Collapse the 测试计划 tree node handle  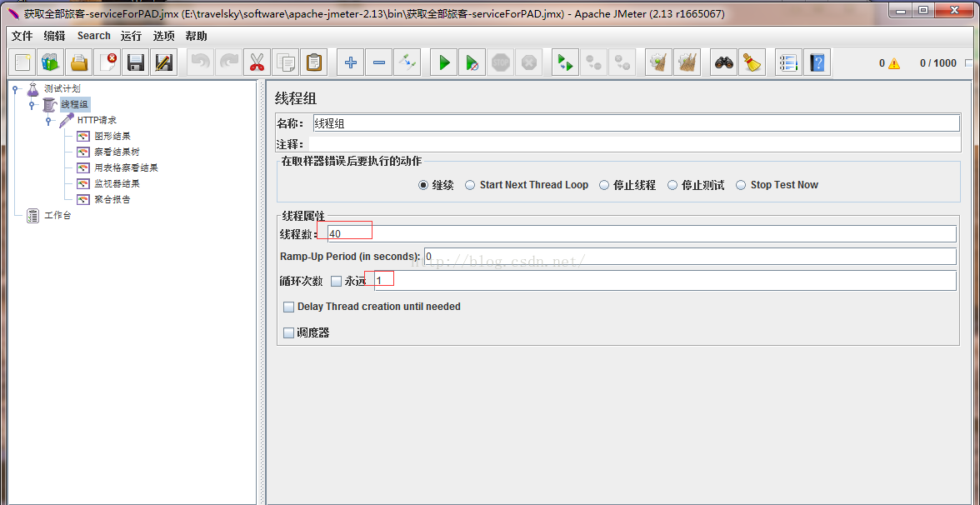pos(16,88)
